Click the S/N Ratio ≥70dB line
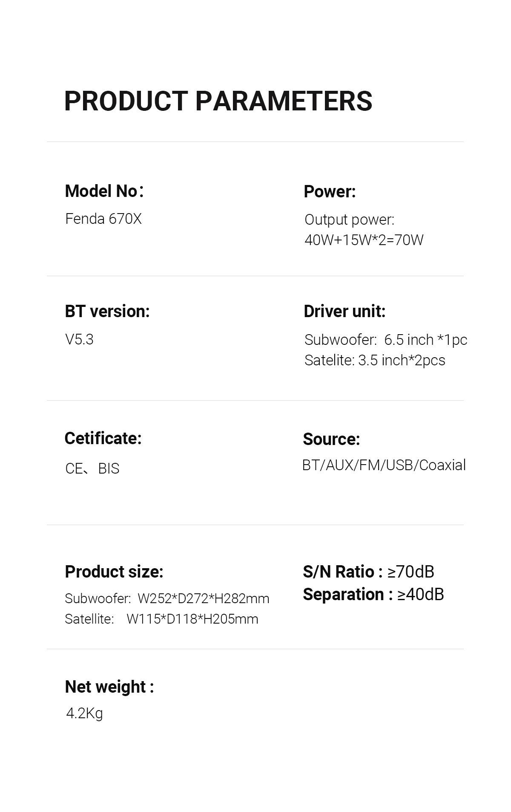The image size is (511, 812). coord(368,572)
